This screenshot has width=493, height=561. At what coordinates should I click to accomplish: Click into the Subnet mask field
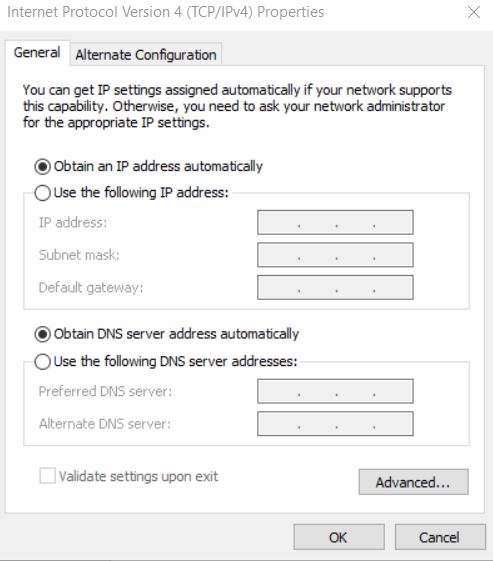pyautogui.click(x=335, y=255)
